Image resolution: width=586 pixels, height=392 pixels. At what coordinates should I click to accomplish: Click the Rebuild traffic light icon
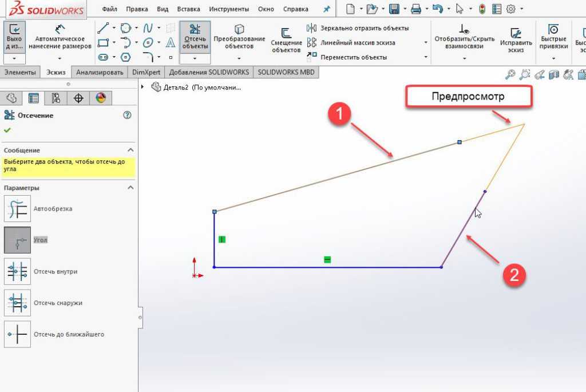pos(482,9)
